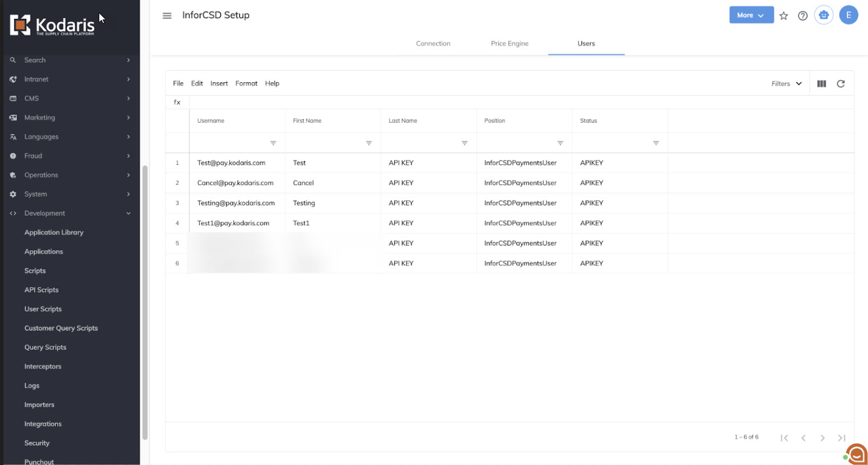Select cell Testing@pay.kodaris.com
The width and height of the screenshot is (868, 465).
pyautogui.click(x=237, y=203)
